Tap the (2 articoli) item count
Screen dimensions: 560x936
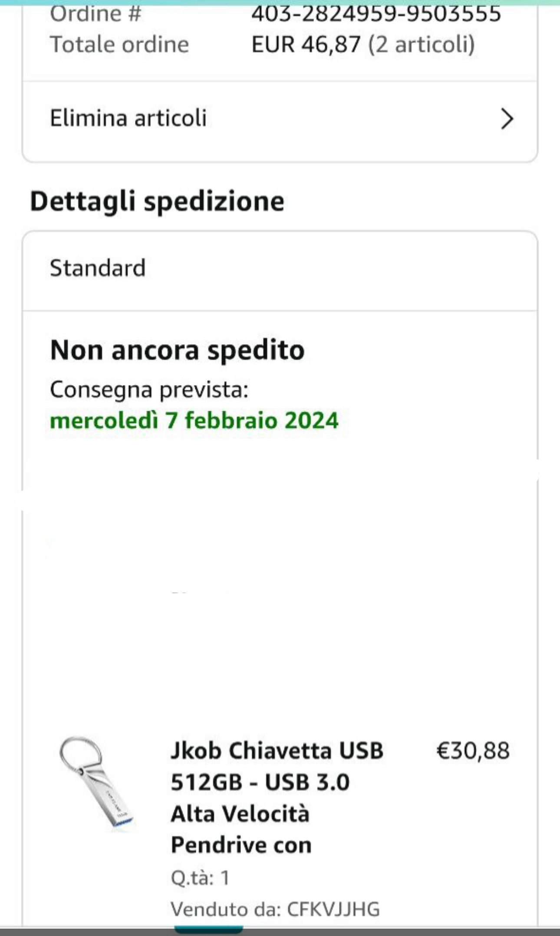pos(422,44)
